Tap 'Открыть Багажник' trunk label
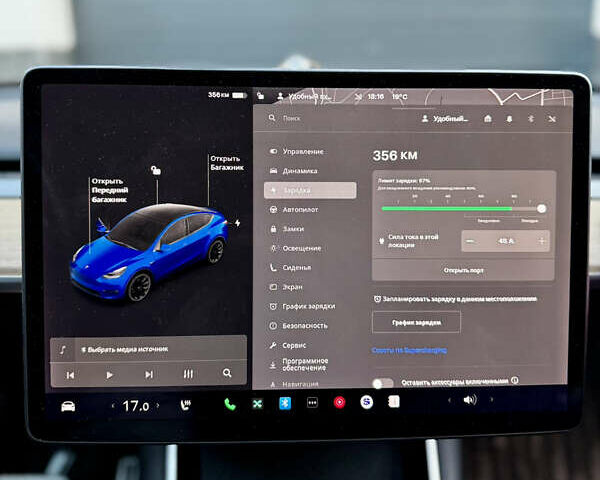The height and width of the screenshot is (480, 600). 227,163
